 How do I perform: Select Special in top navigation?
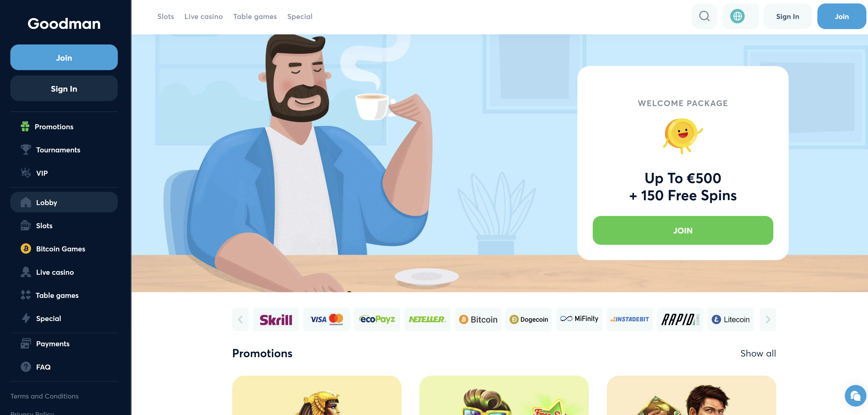(x=300, y=16)
